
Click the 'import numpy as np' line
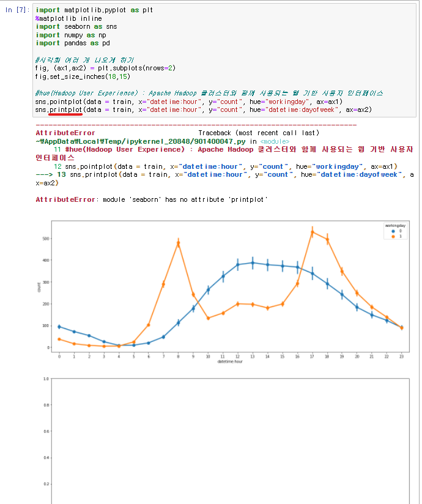tap(71, 35)
